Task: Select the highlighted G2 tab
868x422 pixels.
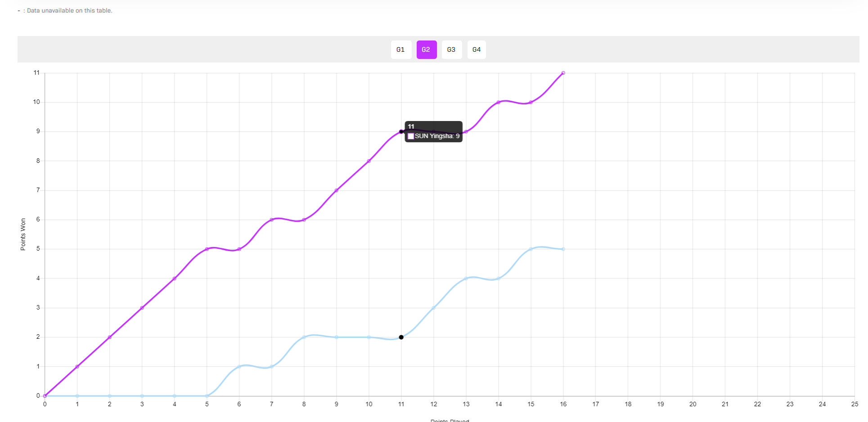Action: (426, 49)
